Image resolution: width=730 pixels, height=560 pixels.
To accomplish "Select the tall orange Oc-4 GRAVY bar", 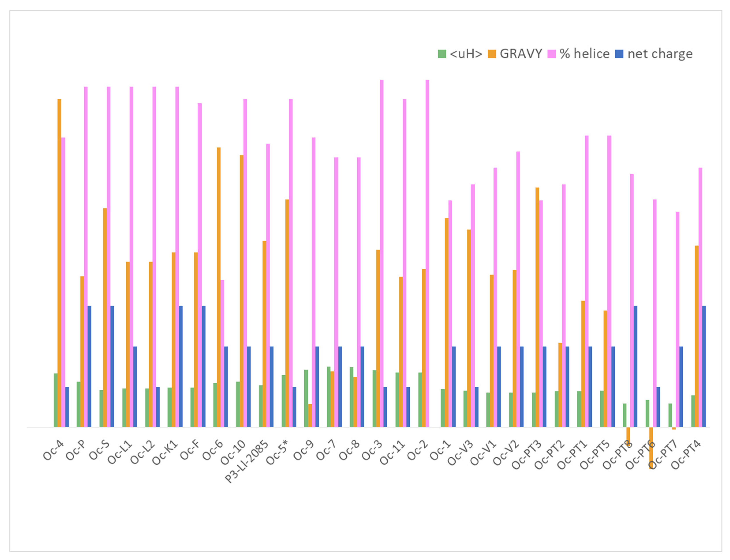I will tap(59, 263).
